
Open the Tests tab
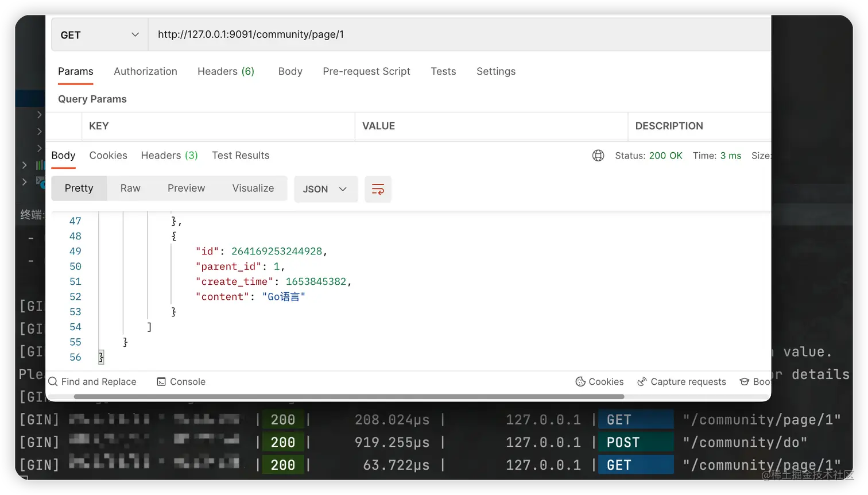click(443, 71)
